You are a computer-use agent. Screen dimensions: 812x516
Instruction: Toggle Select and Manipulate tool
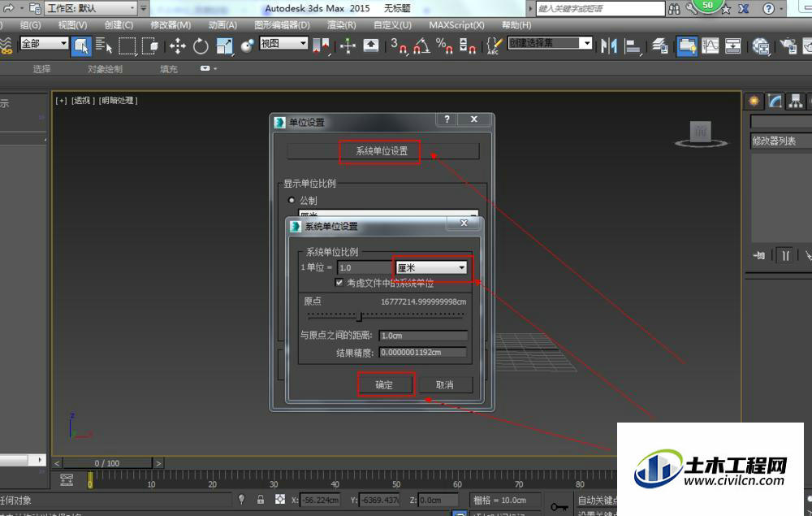(x=348, y=46)
